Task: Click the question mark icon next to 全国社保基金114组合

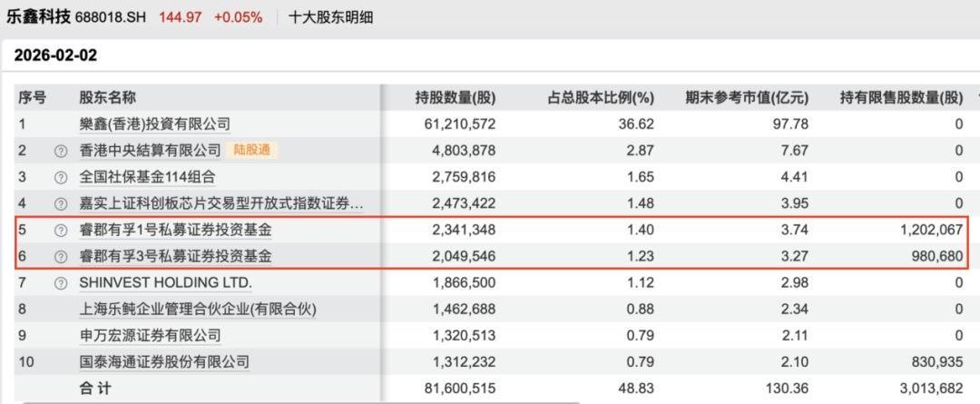Action: click(x=61, y=177)
